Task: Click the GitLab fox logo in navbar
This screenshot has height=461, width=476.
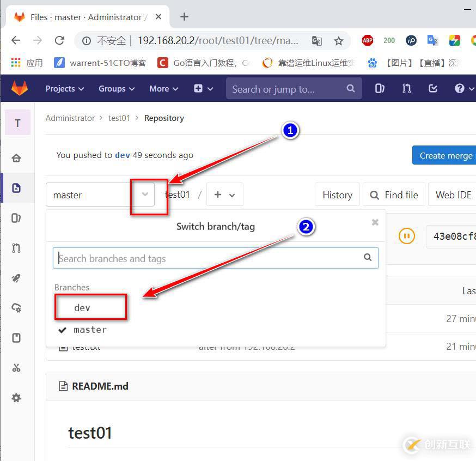Action: pyautogui.click(x=20, y=88)
